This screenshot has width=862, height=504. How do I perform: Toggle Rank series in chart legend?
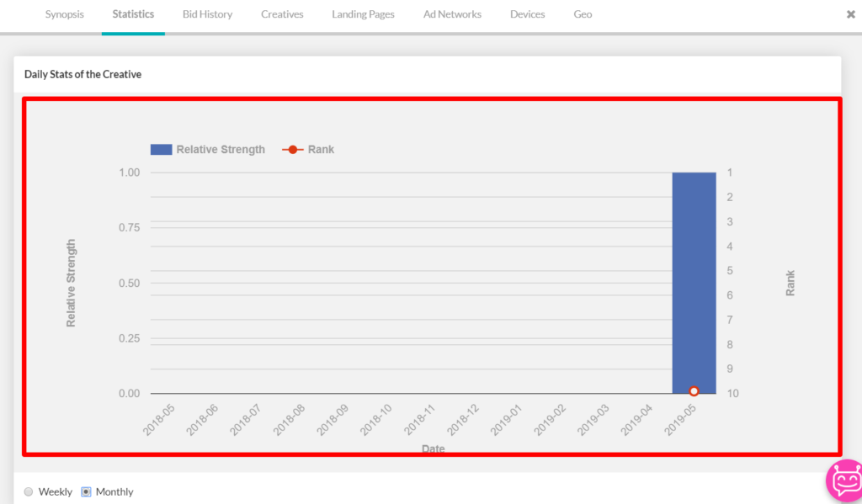click(x=321, y=150)
